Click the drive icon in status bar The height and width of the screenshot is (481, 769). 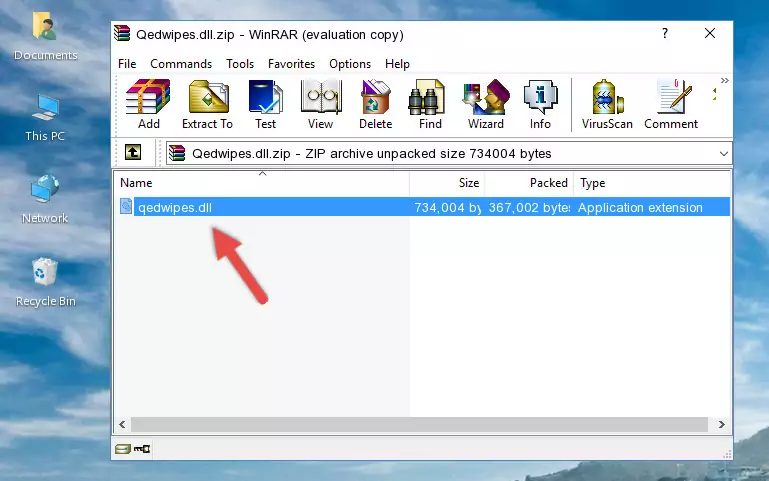point(123,449)
